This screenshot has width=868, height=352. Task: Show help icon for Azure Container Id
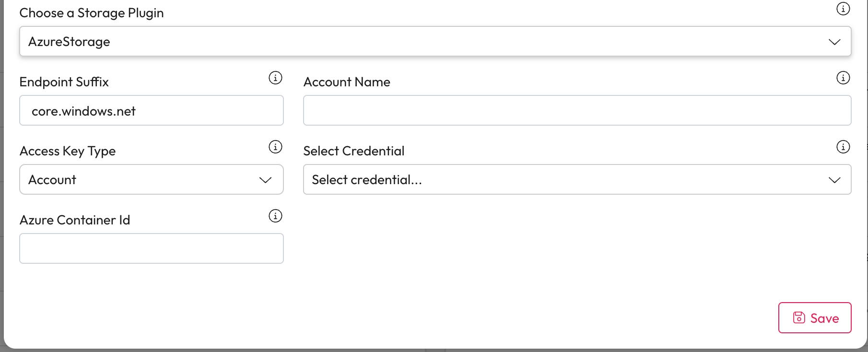275,216
